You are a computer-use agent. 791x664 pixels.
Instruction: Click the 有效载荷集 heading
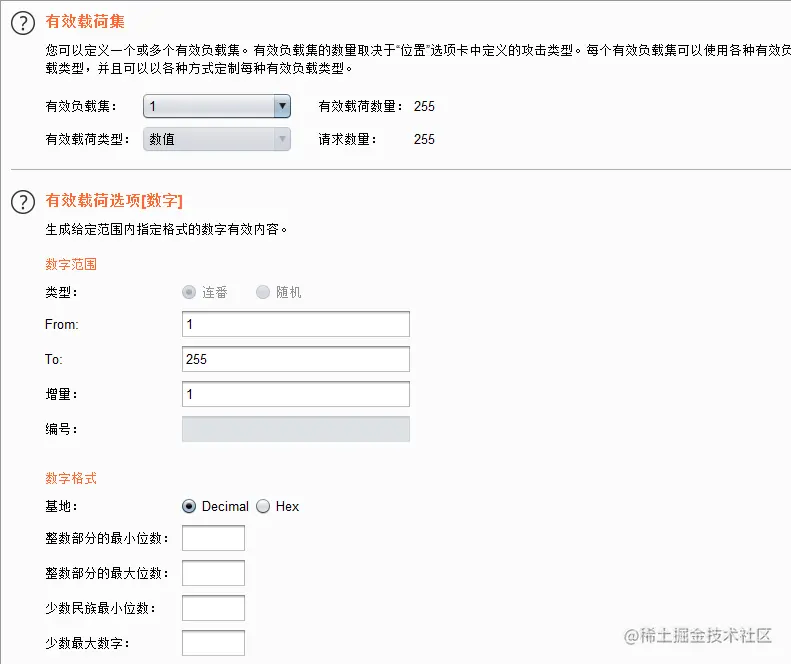85,21
